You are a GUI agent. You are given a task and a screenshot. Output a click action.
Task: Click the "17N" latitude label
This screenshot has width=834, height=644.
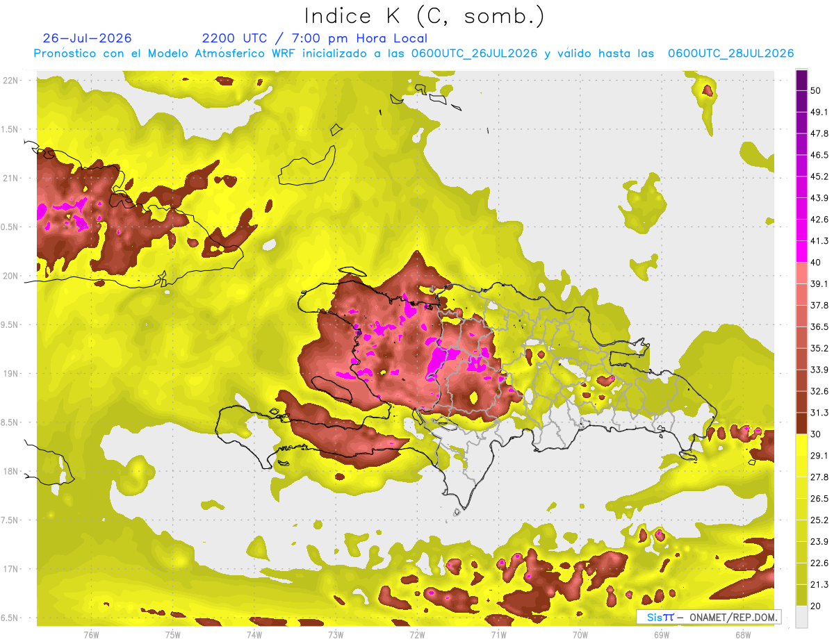(x=11, y=570)
